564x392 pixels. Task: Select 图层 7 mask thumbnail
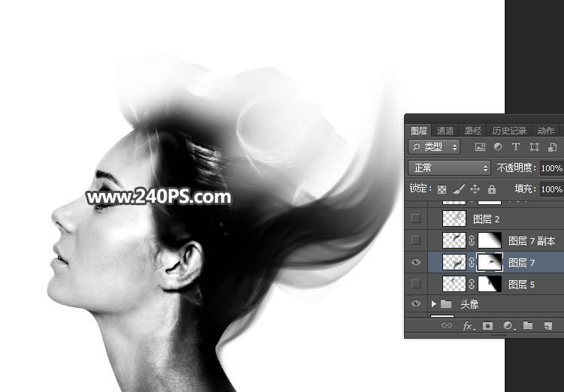click(x=490, y=263)
